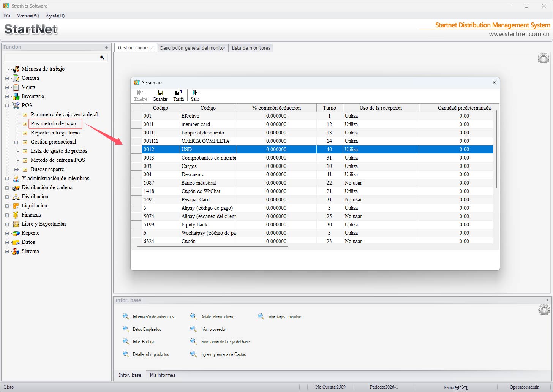Select the Equity Bank row in the table
The image size is (553, 392).
[194, 224]
